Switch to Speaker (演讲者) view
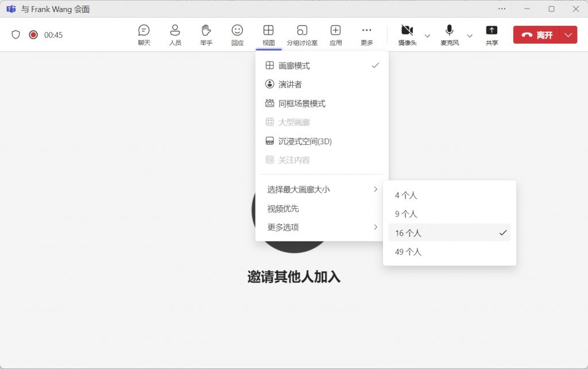Viewport: 588px width, 369px height. [322, 84]
